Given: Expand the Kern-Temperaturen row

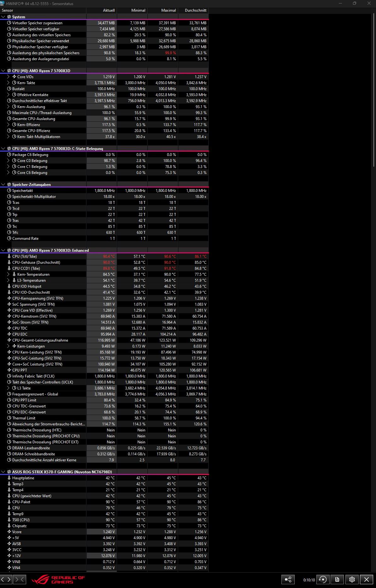Looking at the screenshot, I should click(8, 274).
